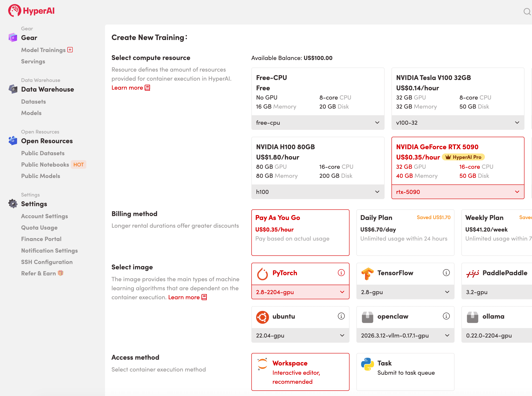Select the NVIDIA Tesla V100 32GB resource
The width and height of the screenshot is (532, 396).
[458, 92]
